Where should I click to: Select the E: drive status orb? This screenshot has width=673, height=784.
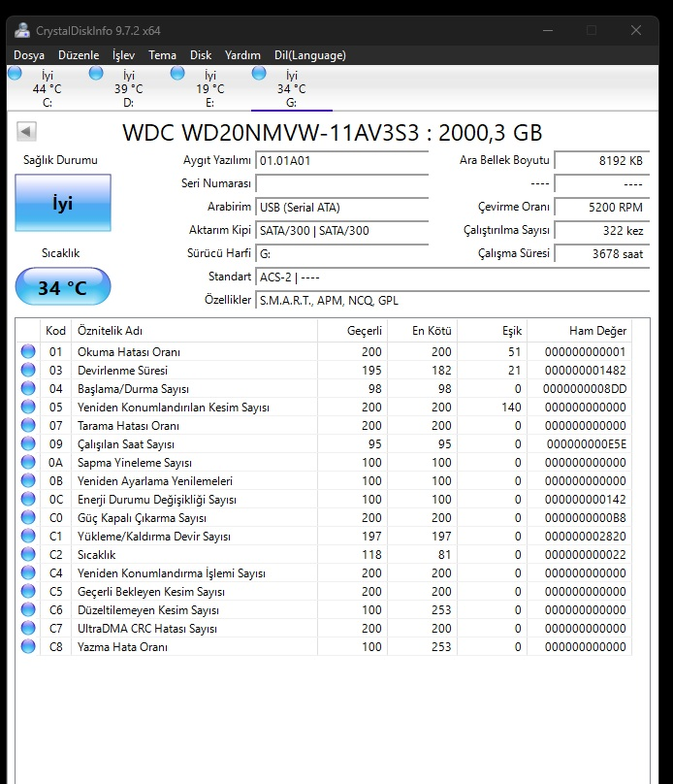(x=177, y=73)
